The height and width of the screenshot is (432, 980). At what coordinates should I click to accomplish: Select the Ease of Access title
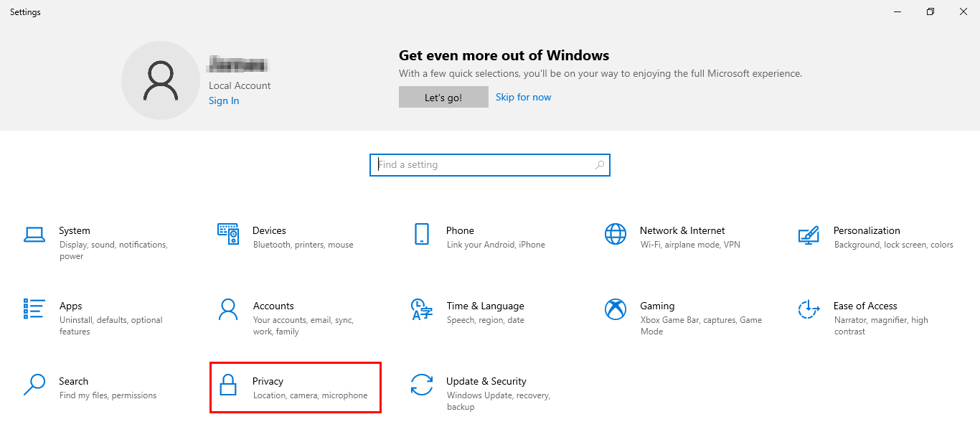pos(865,306)
